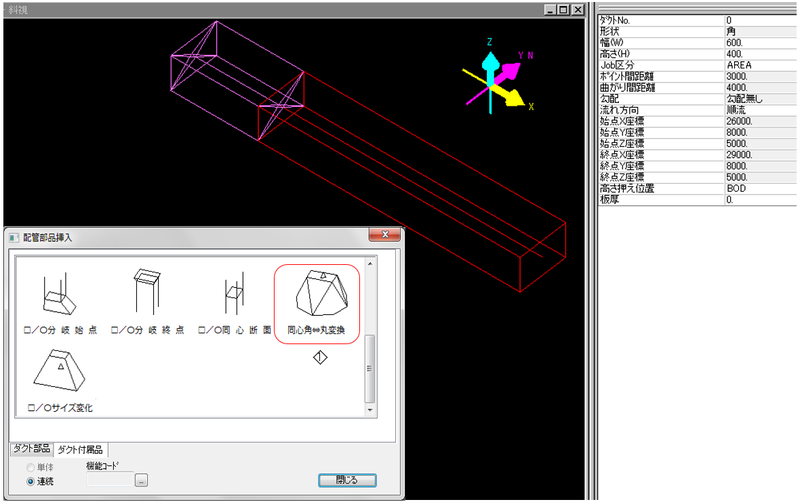The height and width of the screenshot is (502, 800).
Task: Click the 配管部品挿入 dialog title icon
Action: pos(14,237)
